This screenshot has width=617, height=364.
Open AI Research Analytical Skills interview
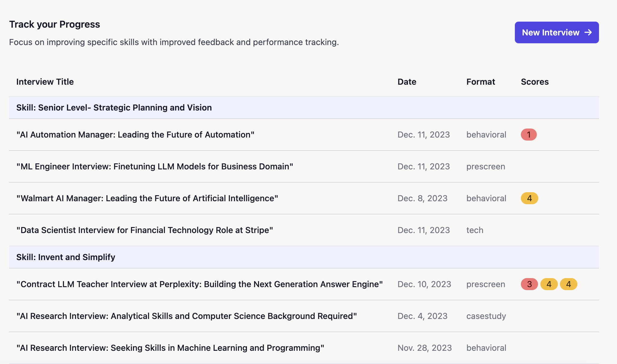(187, 316)
